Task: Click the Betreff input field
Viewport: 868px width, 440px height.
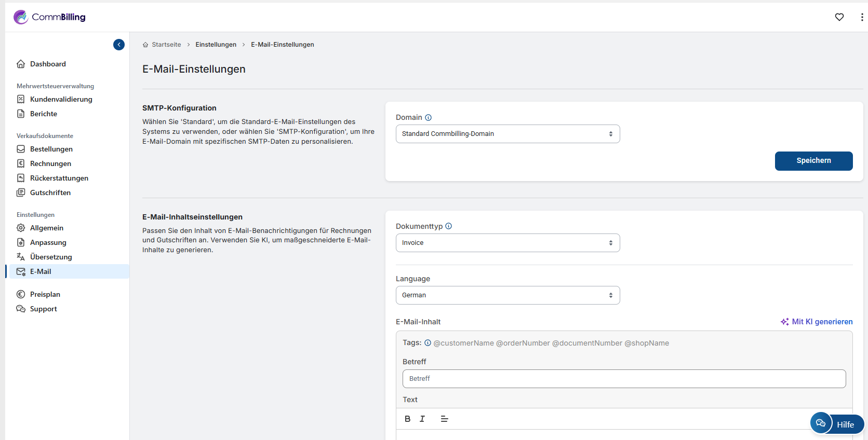Action: tap(624, 379)
